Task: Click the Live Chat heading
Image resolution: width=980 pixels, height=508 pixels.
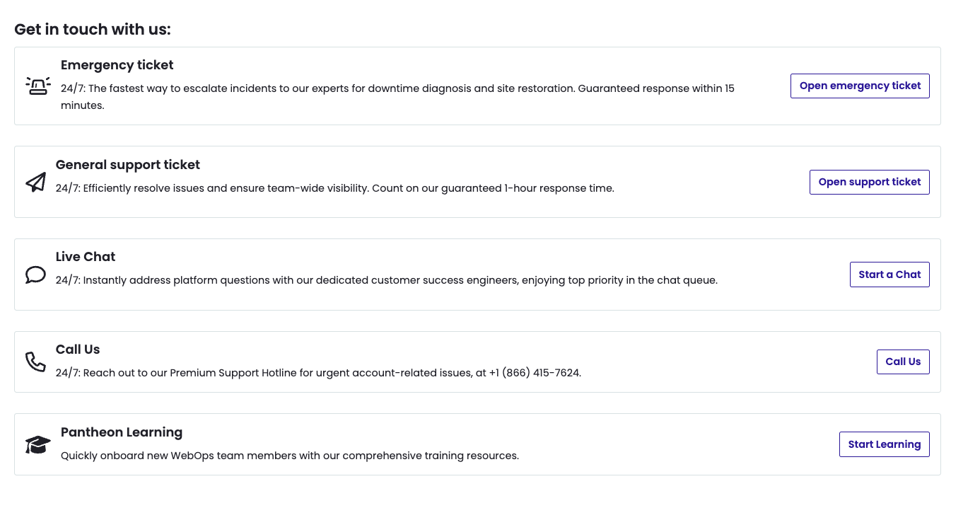Action: [x=85, y=257]
